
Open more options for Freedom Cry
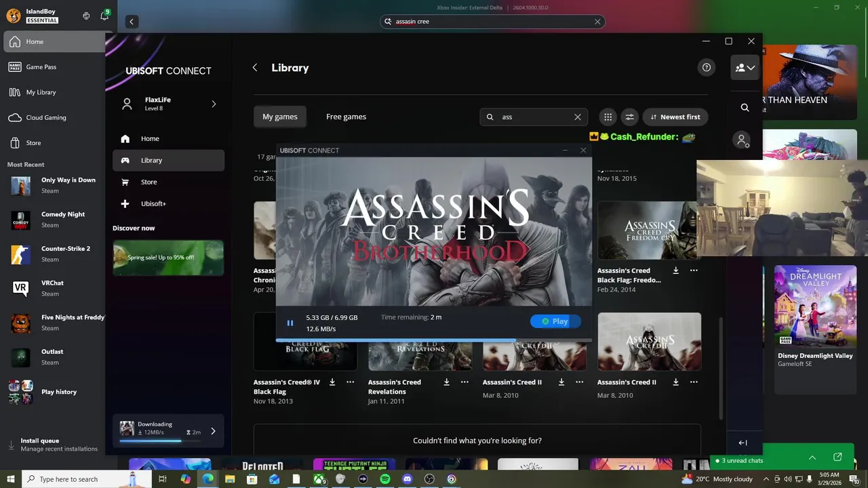[694, 270]
